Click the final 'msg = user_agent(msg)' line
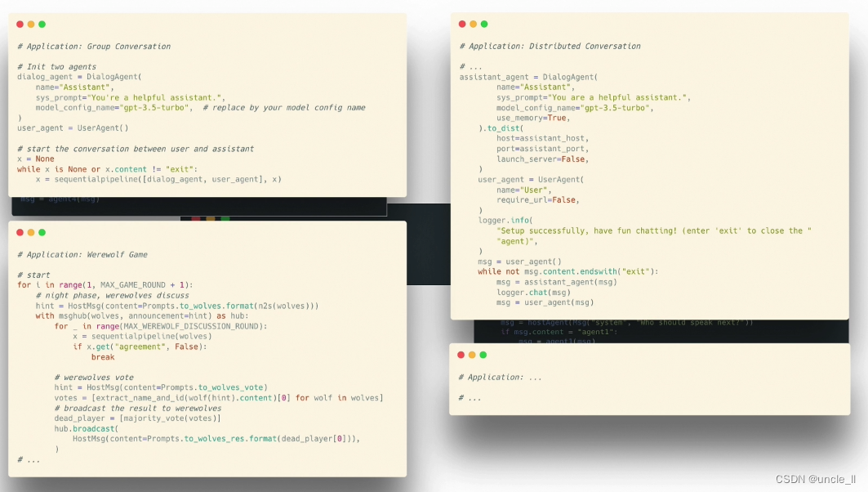Image resolution: width=868 pixels, height=492 pixels. click(x=545, y=302)
